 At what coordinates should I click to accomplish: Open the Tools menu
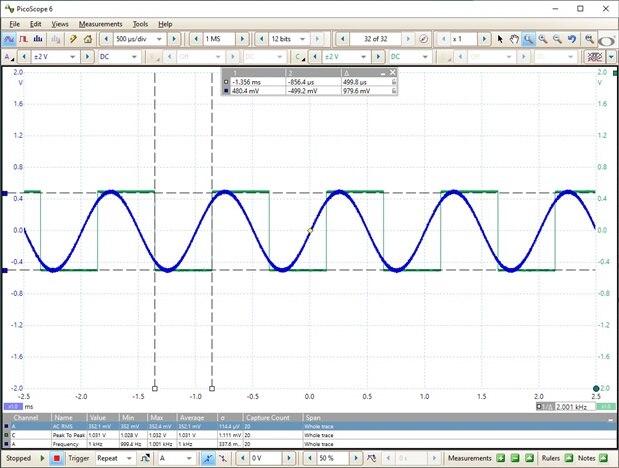140,23
